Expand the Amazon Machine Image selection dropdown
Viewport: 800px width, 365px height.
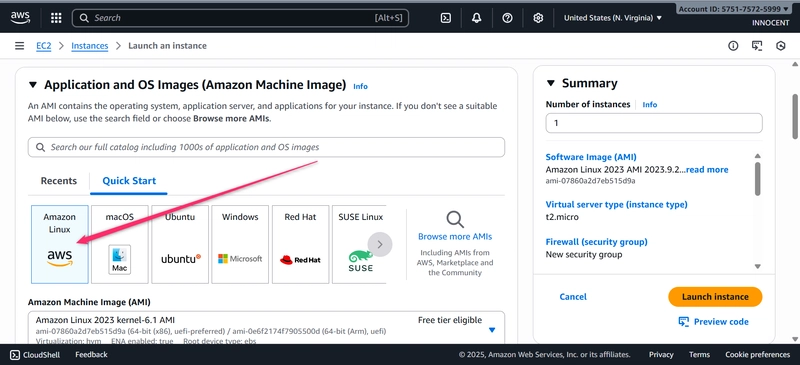(492, 330)
